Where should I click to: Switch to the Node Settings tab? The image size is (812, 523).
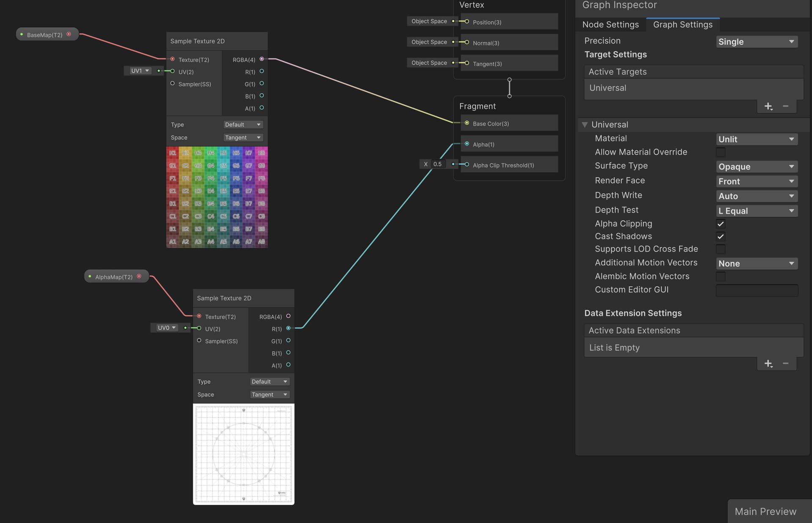611,25
